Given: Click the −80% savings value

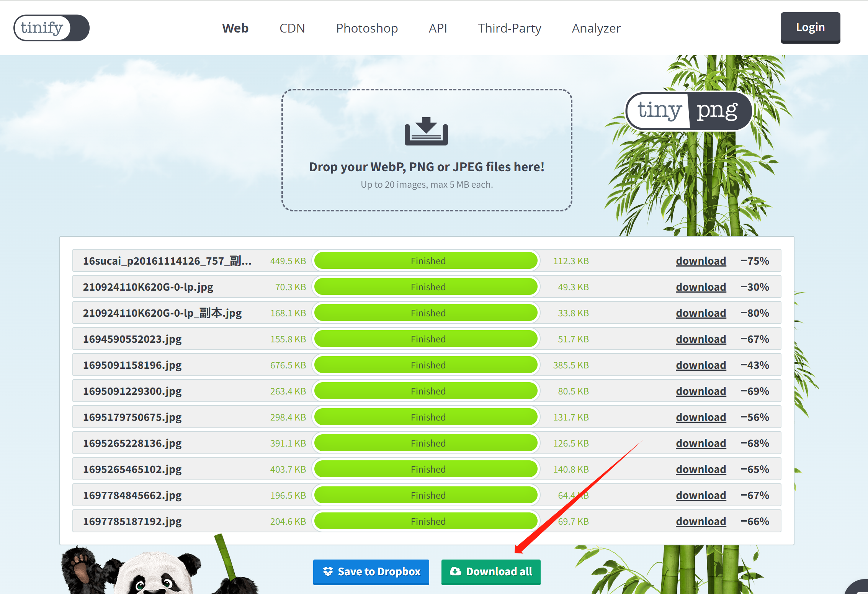Looking at the screenshot, I should click(x=755, y=313).
